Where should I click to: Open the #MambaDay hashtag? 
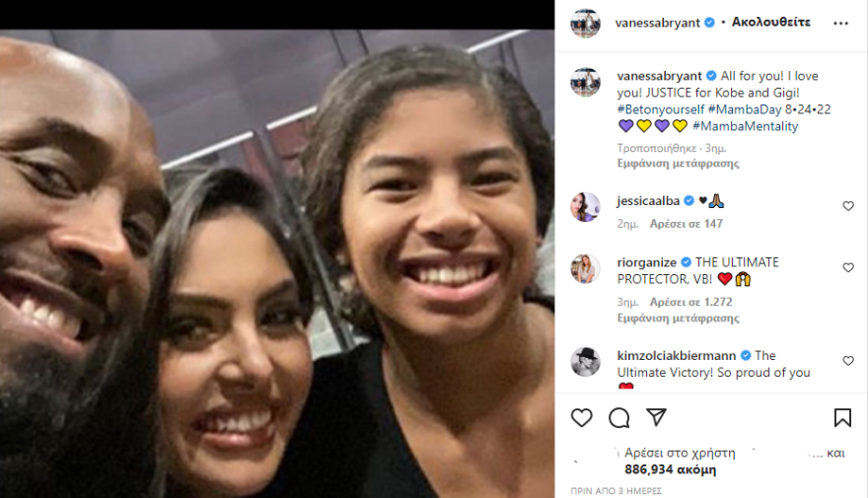tap(745, 109)
